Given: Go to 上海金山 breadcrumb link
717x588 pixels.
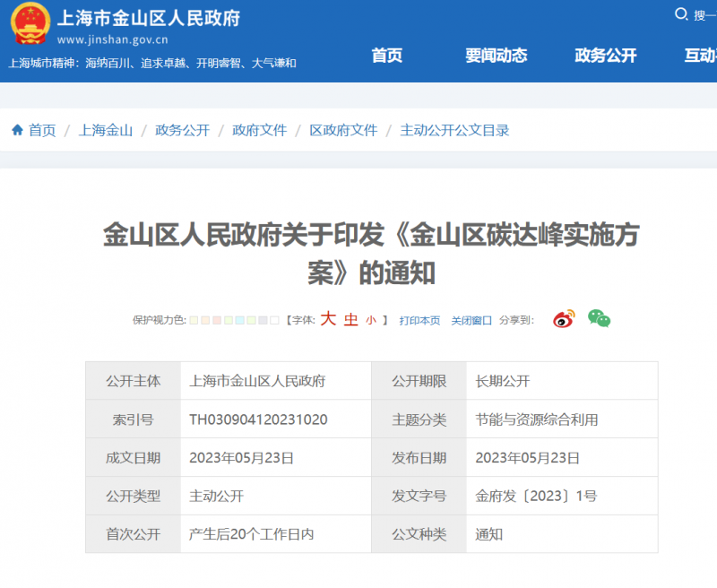Looking at the screenshot, I should coord(106,130).
